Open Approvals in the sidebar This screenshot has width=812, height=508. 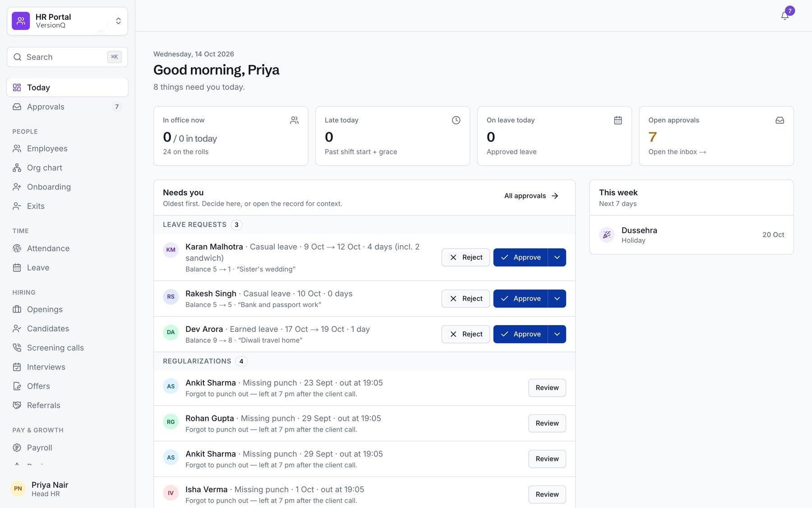pyautogui.click(x=67, y=107)
